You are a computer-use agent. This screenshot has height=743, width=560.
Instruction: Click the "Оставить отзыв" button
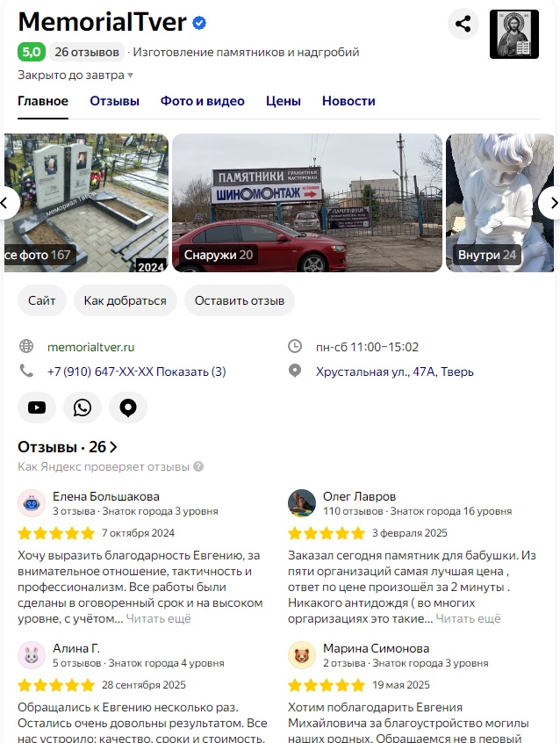240,300
